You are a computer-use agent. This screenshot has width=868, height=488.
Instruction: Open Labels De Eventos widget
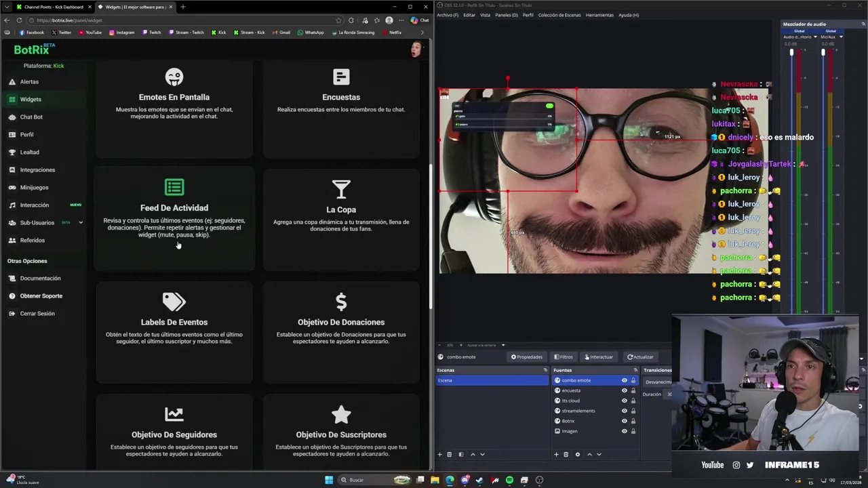coord(174,332)
